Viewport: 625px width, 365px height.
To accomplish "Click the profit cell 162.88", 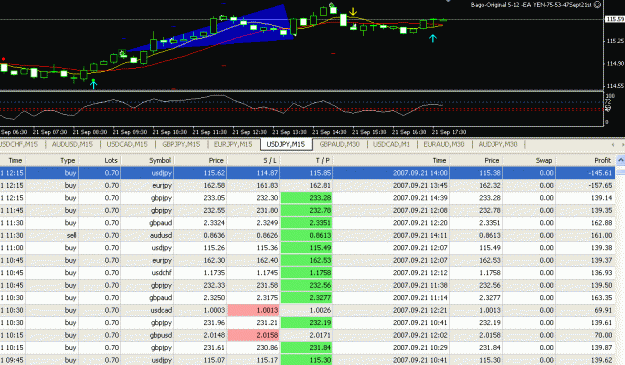I will 602,223.
